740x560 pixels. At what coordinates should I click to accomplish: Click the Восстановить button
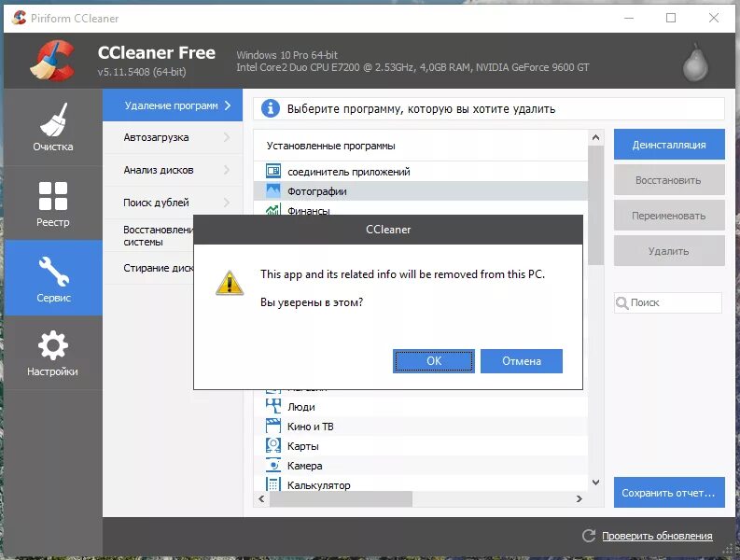(669, 180)
